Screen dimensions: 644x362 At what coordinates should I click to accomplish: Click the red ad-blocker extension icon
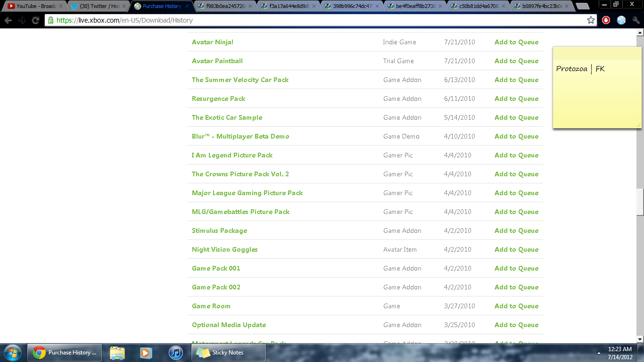click(x=606, y=20)
